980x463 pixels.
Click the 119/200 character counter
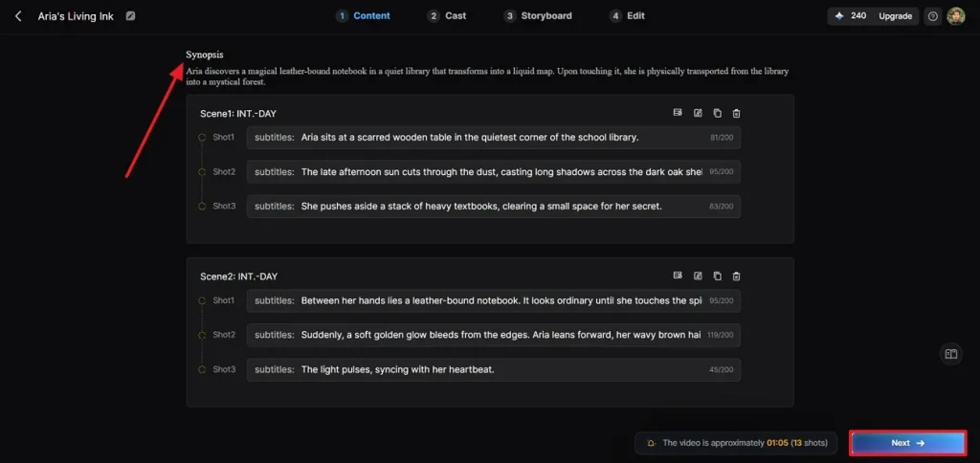click(x=720, y=335)
